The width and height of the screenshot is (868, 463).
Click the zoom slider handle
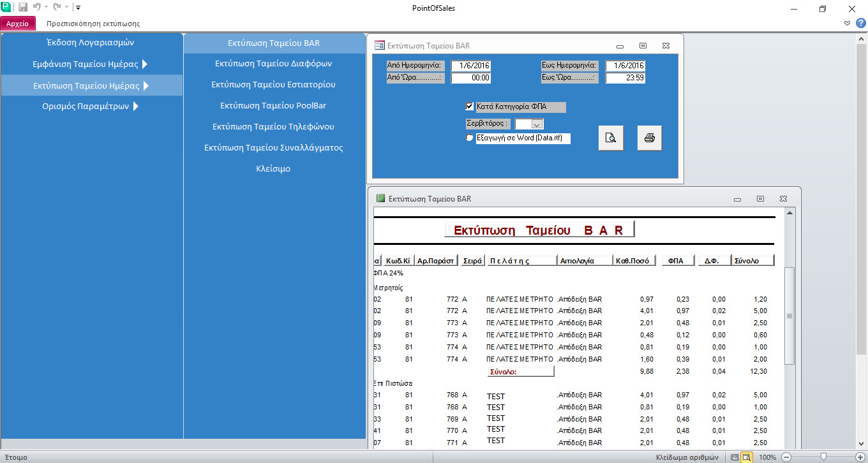click(824, 457)
